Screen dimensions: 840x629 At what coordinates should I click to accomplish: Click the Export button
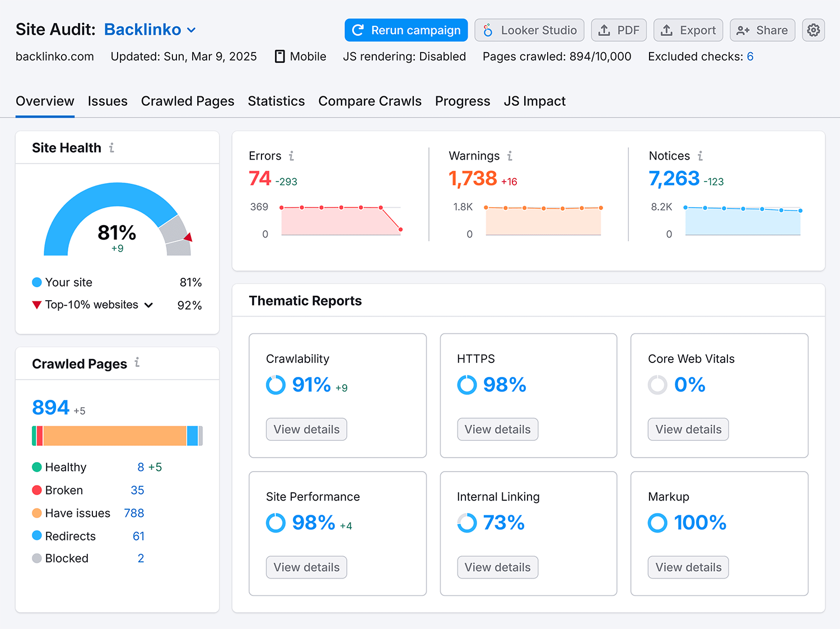tap(688, 30)
